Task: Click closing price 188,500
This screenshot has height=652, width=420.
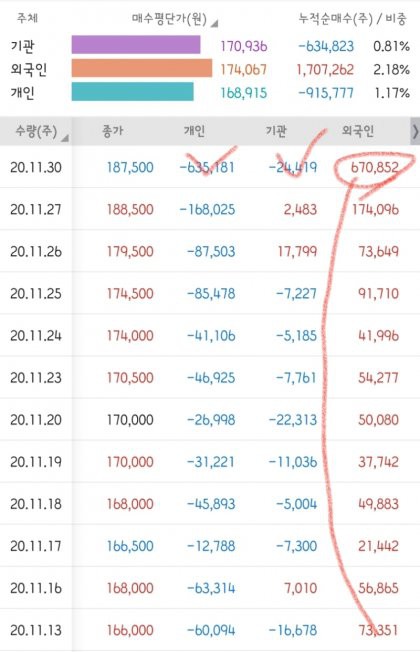Action: tap(130, 209)
